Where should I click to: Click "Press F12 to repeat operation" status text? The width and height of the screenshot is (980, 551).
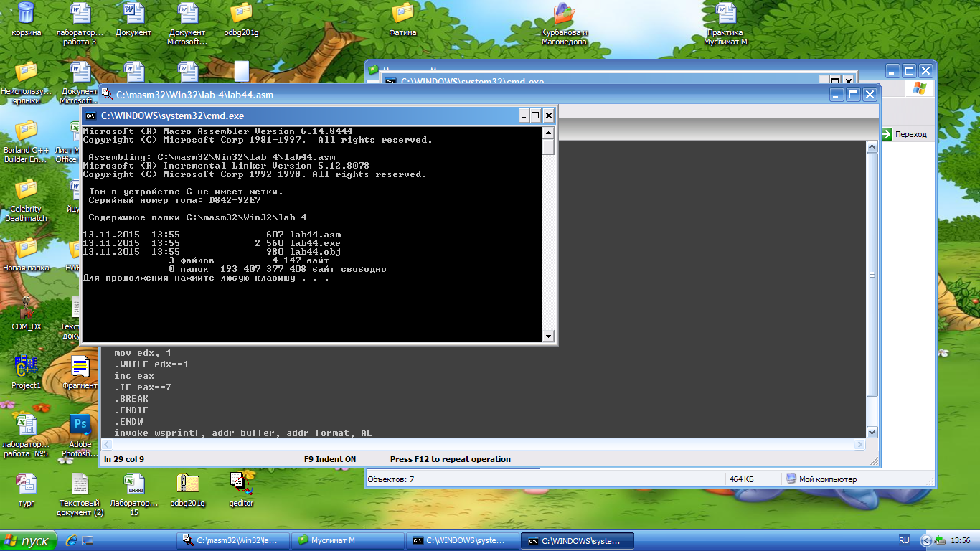(x=451, y=459)
